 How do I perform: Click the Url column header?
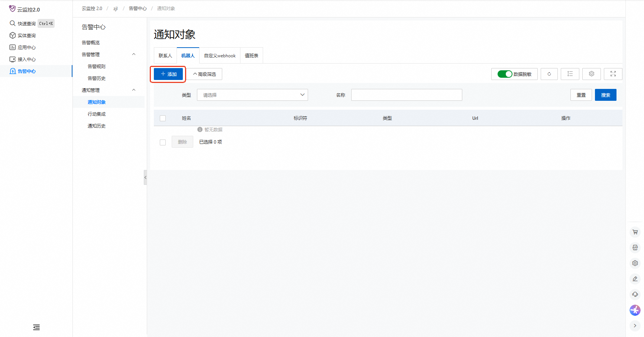(x=475, y=118)
